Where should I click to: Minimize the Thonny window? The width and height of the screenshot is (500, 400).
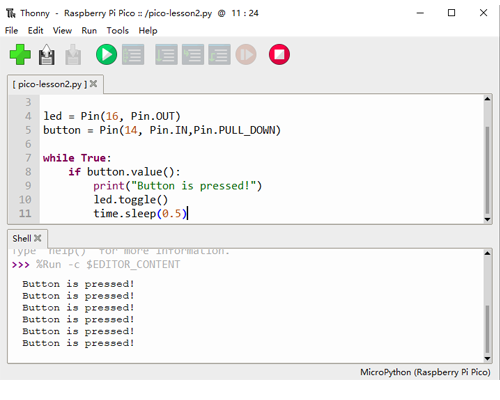(420, 13)
